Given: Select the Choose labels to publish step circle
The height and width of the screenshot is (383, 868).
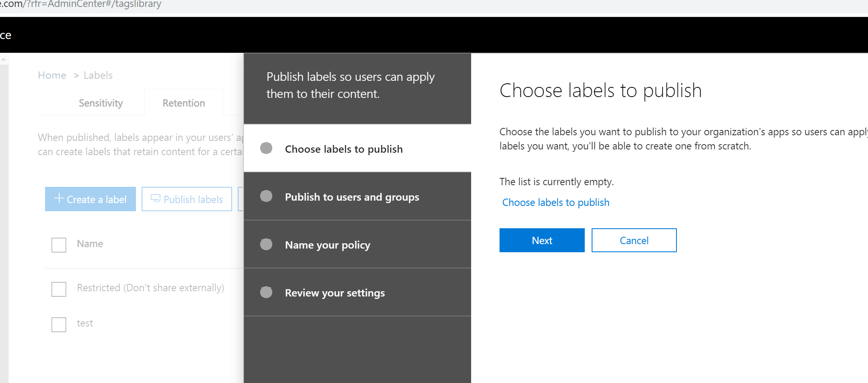Looking at the screenshot, I should point(266,148).
